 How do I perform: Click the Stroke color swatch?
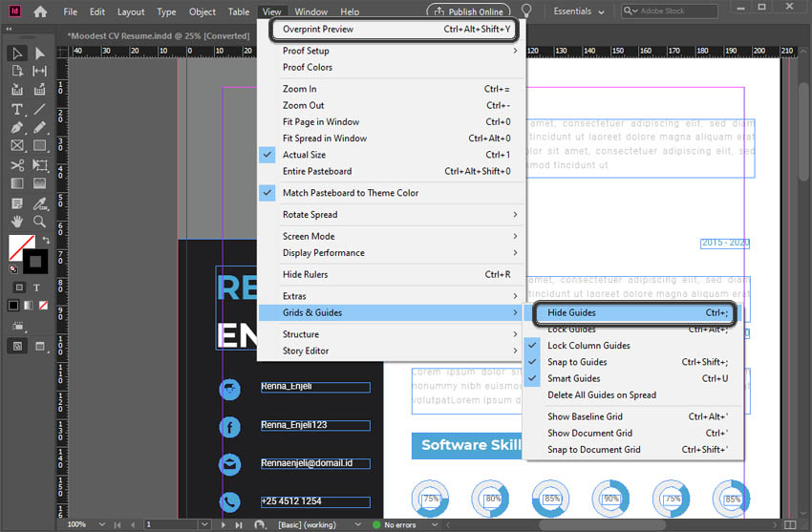click(x=35, y=262)
